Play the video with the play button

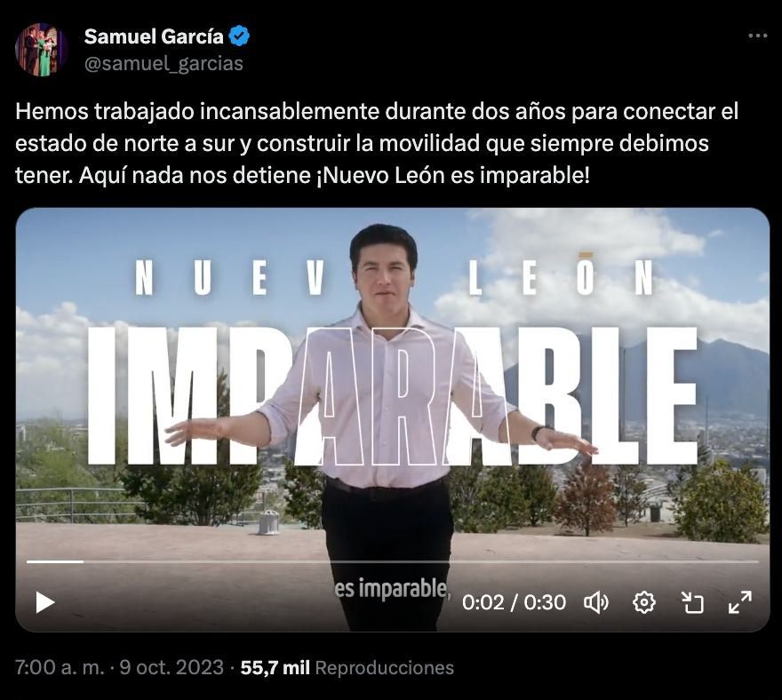(x=45, y=602)
